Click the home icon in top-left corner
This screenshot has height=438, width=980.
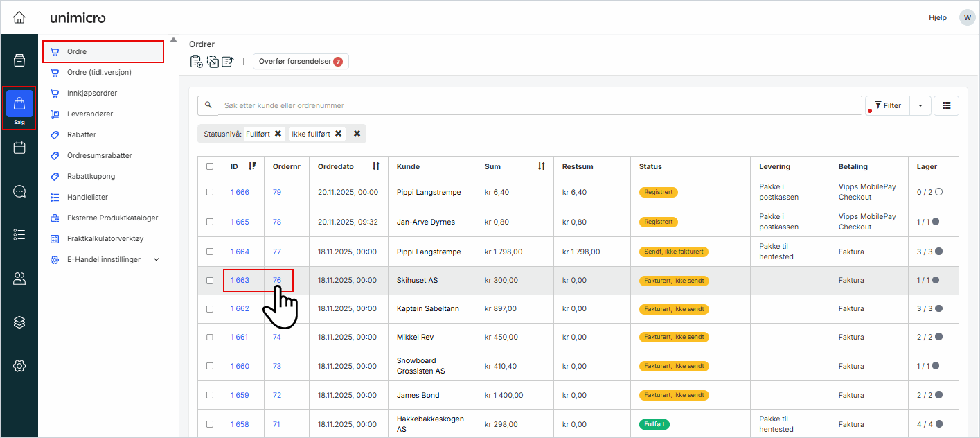click(x=19, y=17)
